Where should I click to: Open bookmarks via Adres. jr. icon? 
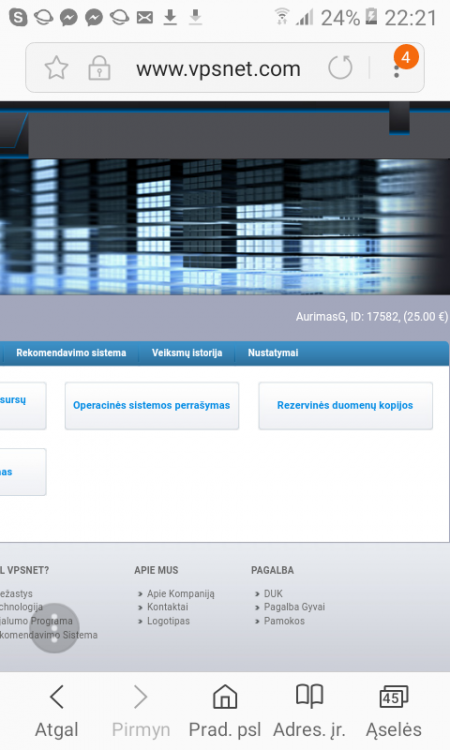click(309, 711)
